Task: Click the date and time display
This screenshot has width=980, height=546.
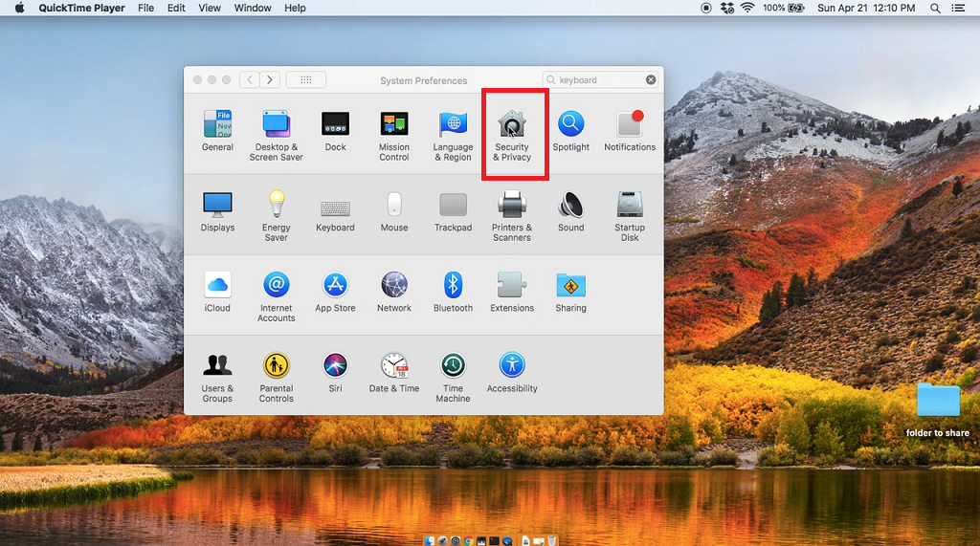Action: point(866,8)
